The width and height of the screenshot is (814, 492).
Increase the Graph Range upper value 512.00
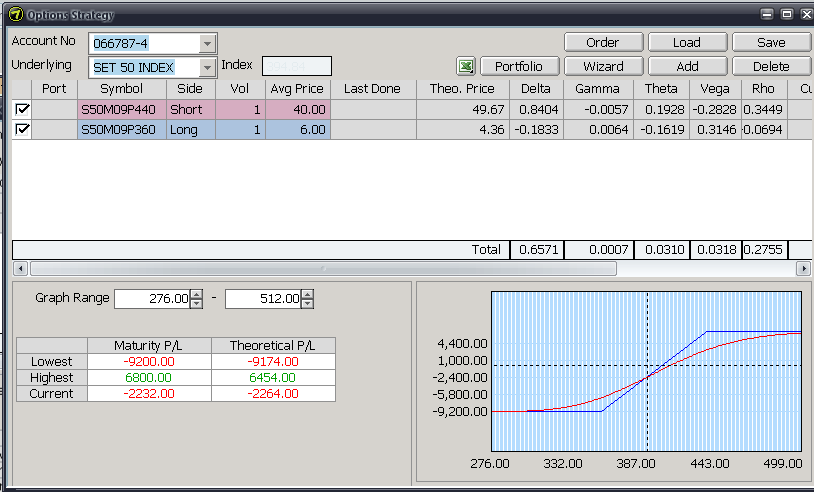[307, 294]
